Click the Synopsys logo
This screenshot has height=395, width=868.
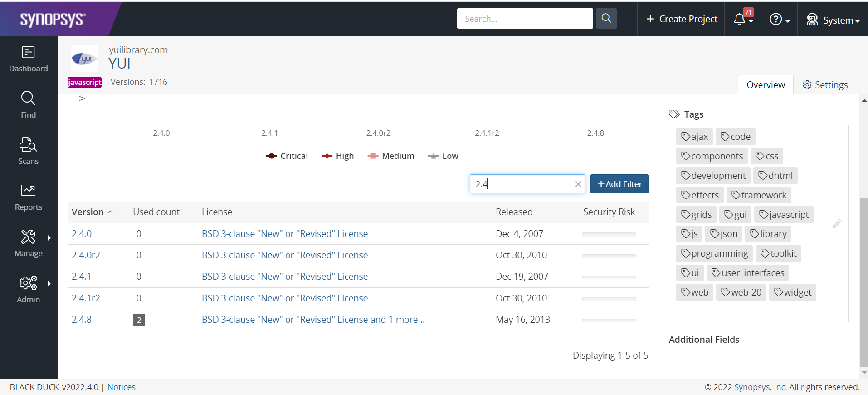[x=53, y=19]
